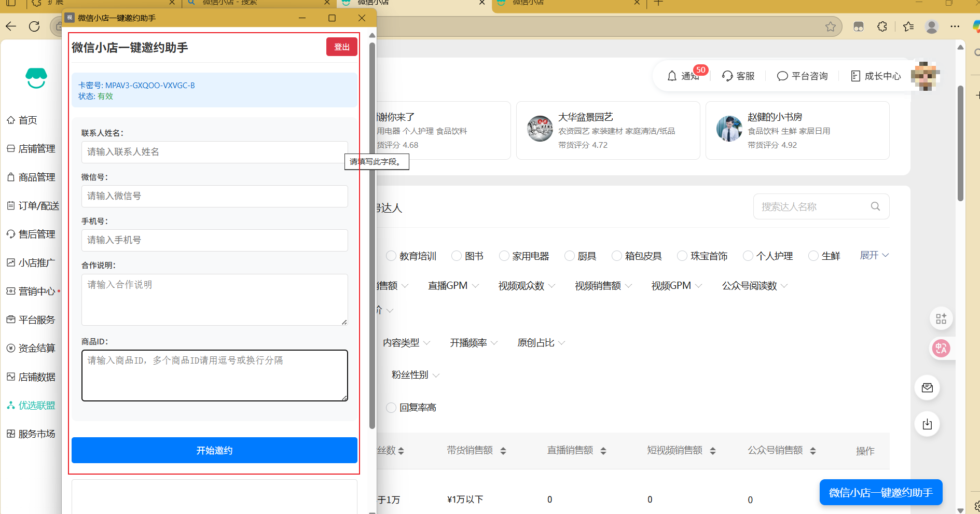Image resolution: width=980 pixels, height=514 pixels.
Task: Open browser extensions puzzle icon
Action: coord(882,26)
